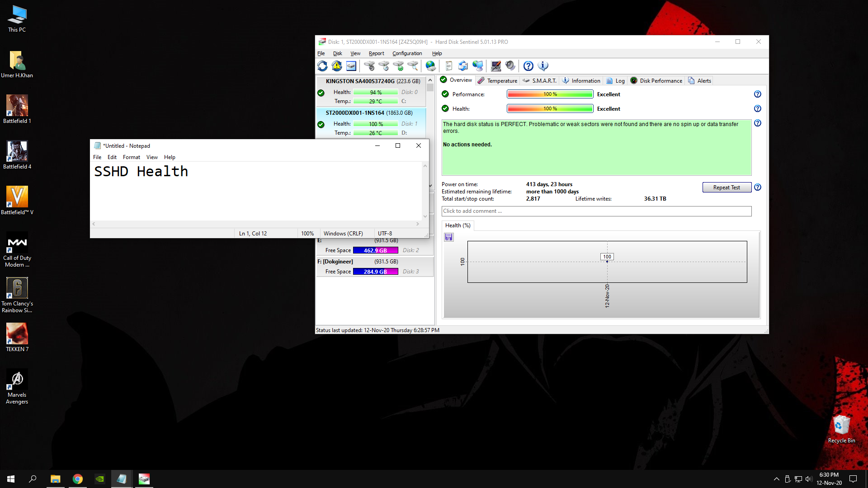This screenshot has width=868, height=488.
Task: Click the Repeat Test button
Action: (726, 188)
